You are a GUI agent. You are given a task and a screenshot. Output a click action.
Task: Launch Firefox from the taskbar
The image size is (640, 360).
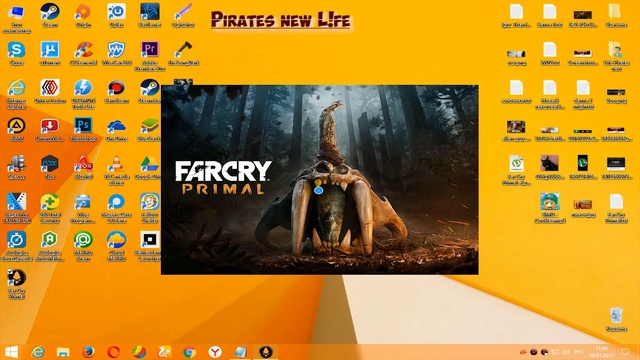pyautogui.click(x=88, y=352)
